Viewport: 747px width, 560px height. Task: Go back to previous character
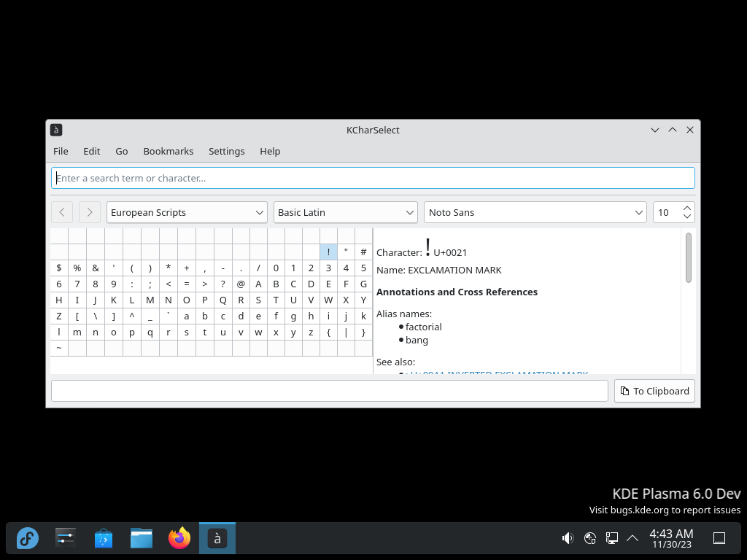pos(62,212)
